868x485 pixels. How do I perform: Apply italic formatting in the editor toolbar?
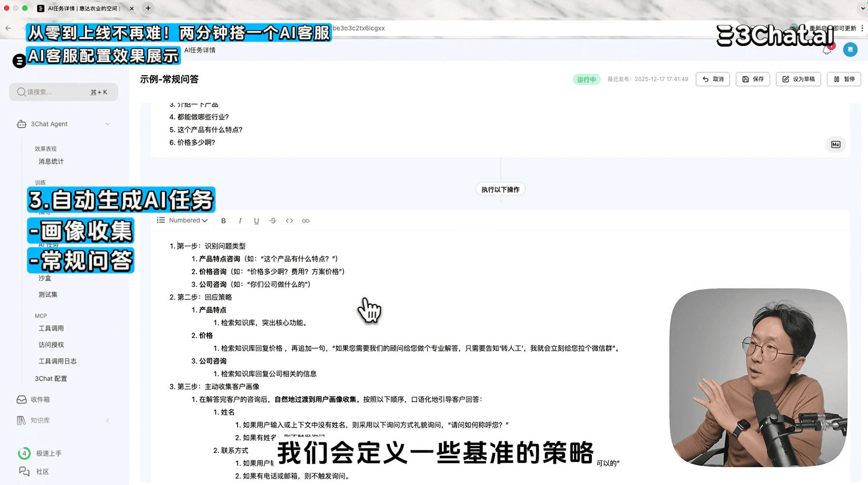(x=240, y=221)
